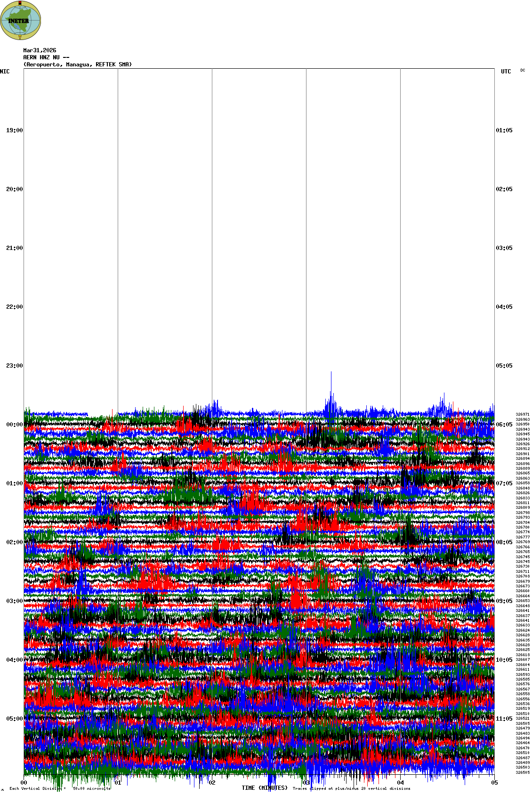The width and height of the screenshot is (532, 795).
Task: Select the 01:05 UTC time label
Action: pyautogui.click(x=504, y=130)
